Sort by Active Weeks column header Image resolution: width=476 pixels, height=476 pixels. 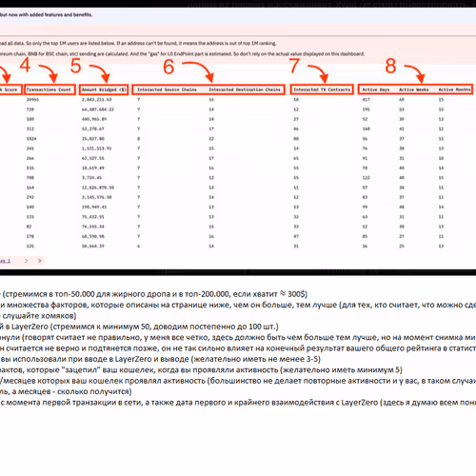tap(414, 89)
